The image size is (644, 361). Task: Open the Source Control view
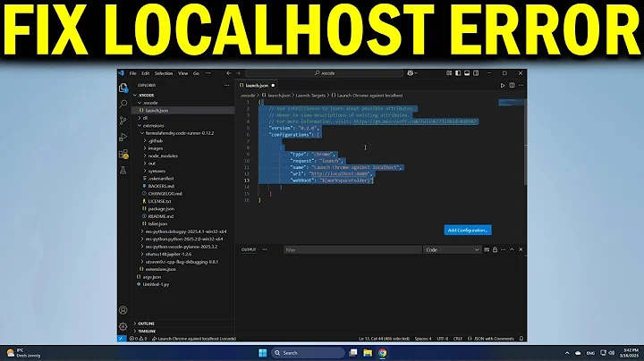coord(123,121)
